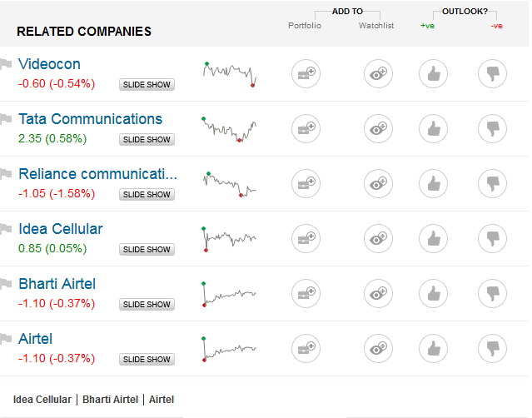The height and width of the screenshot is (418, 532).
Task: Add Reliance Communications to portfolio
Action: tap(306, 184)
